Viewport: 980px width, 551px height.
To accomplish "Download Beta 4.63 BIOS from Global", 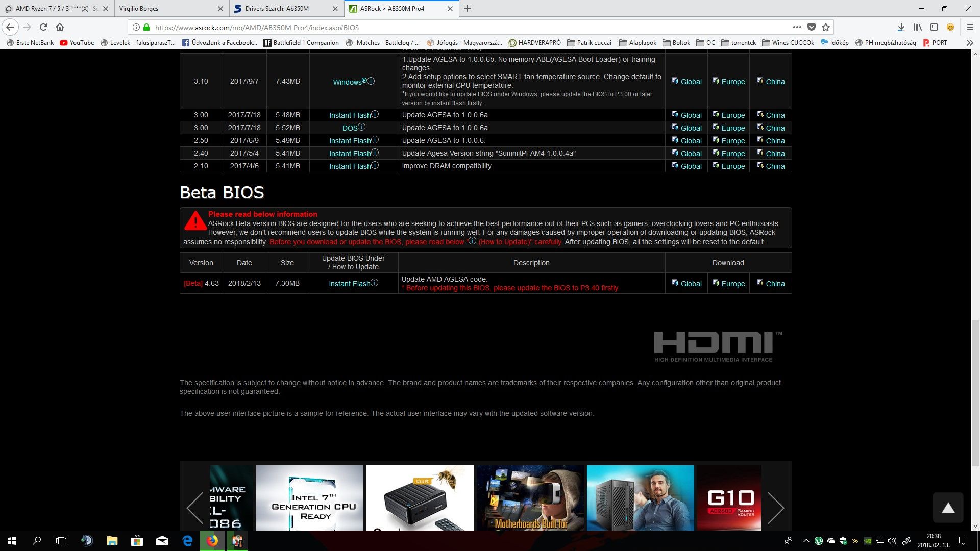I will [x=687, y=283].
